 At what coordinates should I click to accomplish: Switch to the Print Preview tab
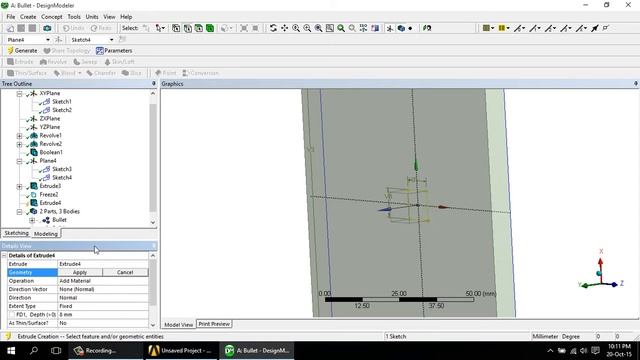point(214,324)
